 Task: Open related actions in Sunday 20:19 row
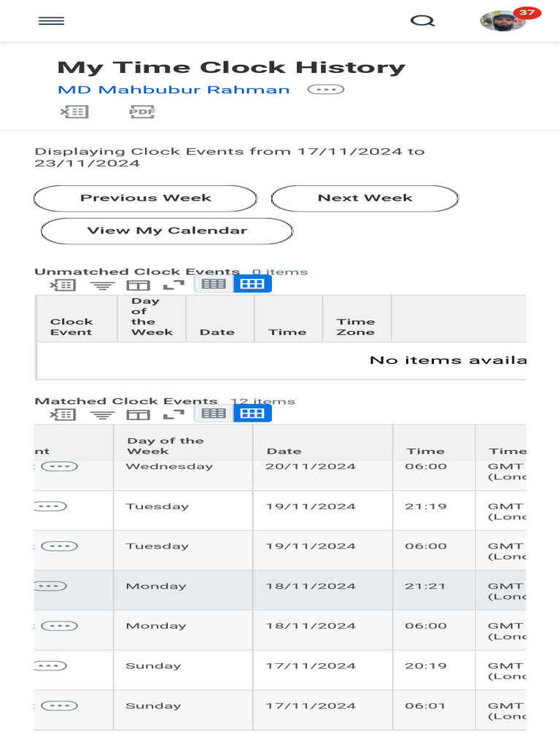pos(50,665)
